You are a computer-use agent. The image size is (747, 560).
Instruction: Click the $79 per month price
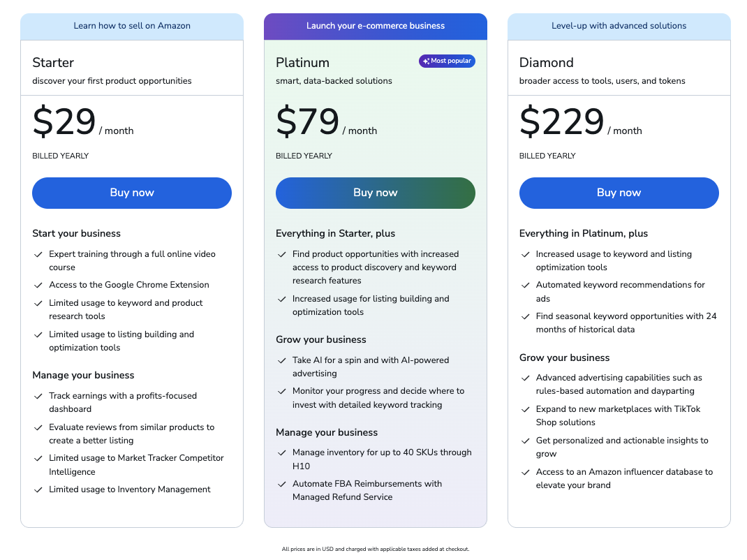(326, 121)
